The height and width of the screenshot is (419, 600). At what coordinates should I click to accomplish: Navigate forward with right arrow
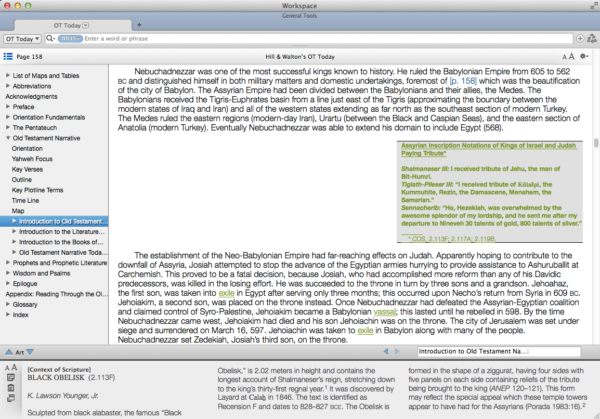point(397,351)
